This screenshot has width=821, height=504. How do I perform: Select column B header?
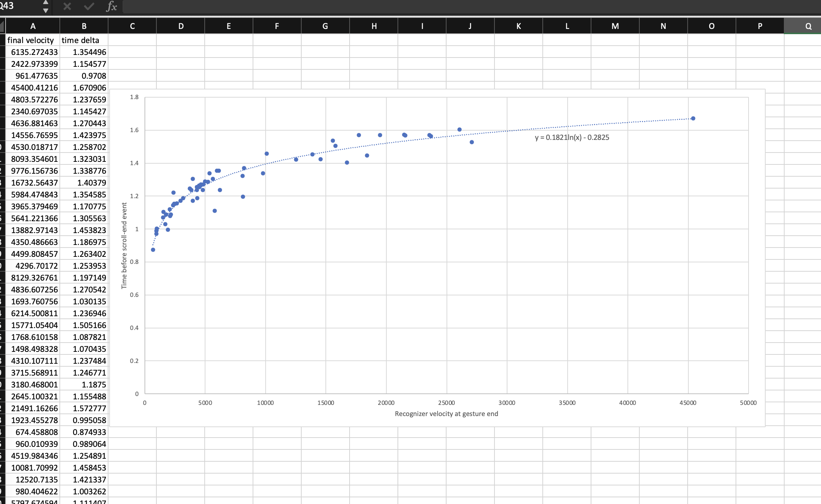tap(84, 26)
